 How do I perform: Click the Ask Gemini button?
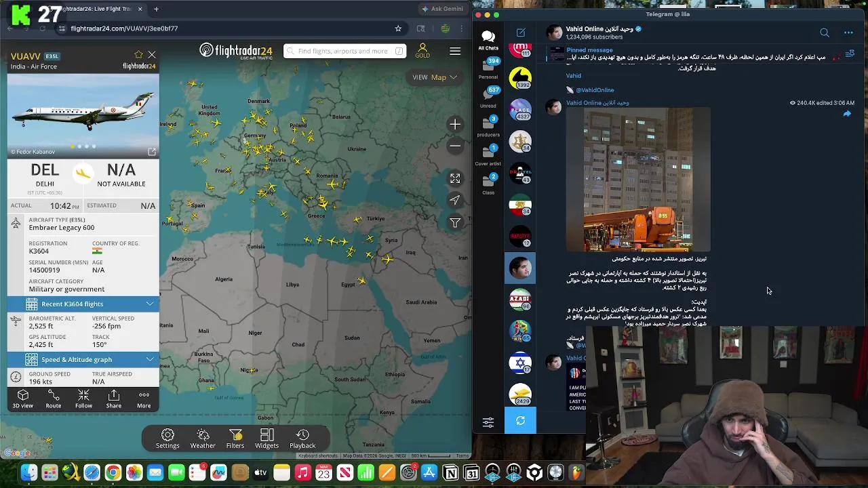(x=442, y=9)
